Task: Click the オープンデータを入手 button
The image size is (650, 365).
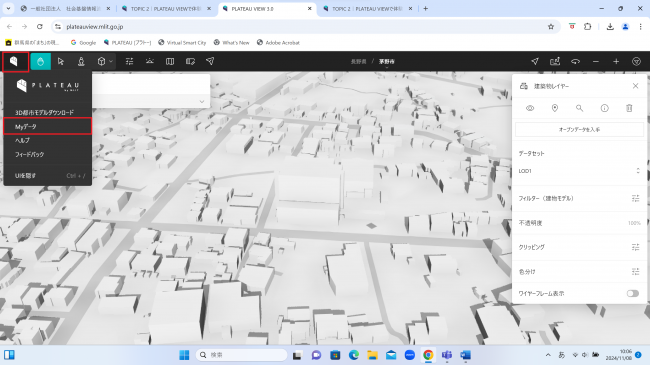Action: (579, 129)
